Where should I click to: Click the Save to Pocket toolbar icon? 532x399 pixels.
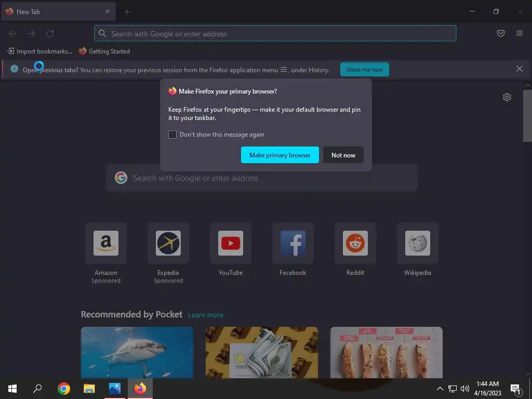500,33
